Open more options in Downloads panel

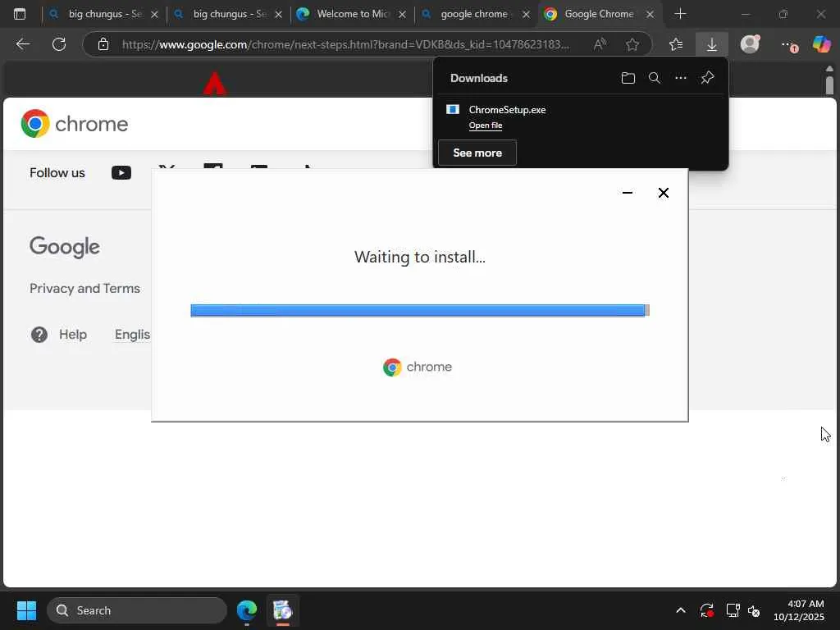tap(680, 78)
